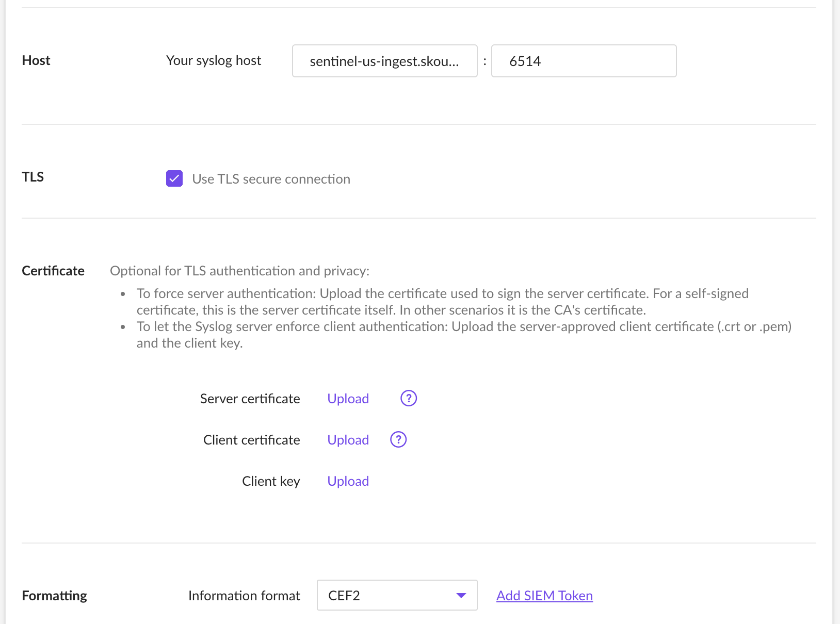Click the 'Client certificate' label

[x=252, y=440]
